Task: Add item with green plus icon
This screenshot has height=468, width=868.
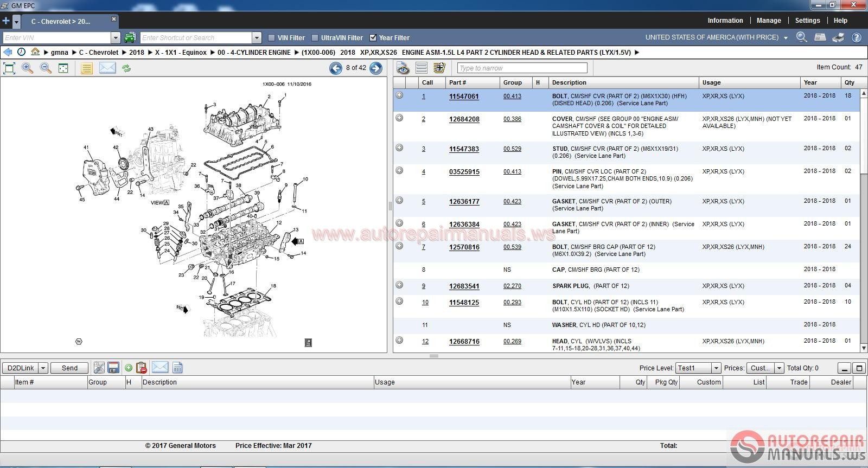Action: (129, 368)
